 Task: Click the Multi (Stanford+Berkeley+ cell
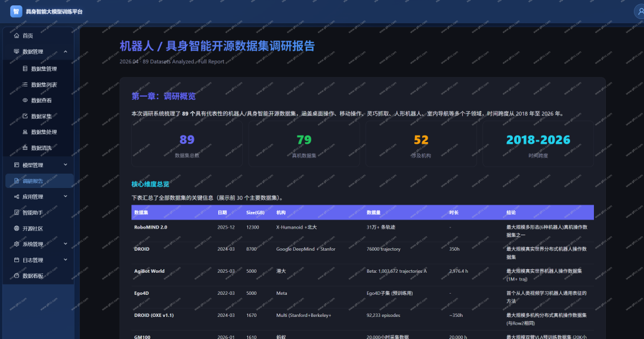click(x=304, y=316)
